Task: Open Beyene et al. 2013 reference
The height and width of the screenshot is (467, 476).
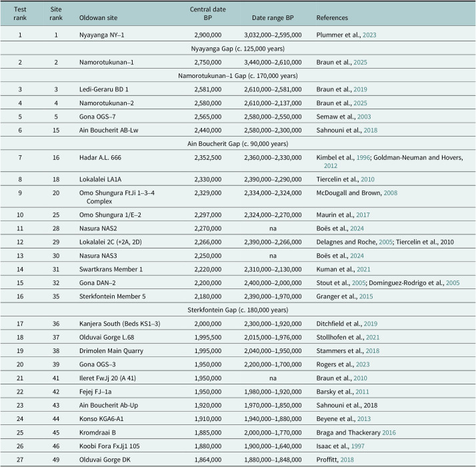Action: coord(364,419)
